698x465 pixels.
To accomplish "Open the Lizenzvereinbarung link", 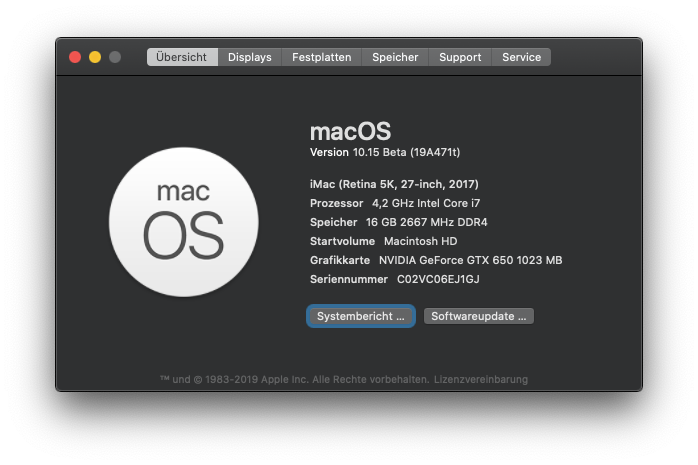I will click(x=481, y=380).
